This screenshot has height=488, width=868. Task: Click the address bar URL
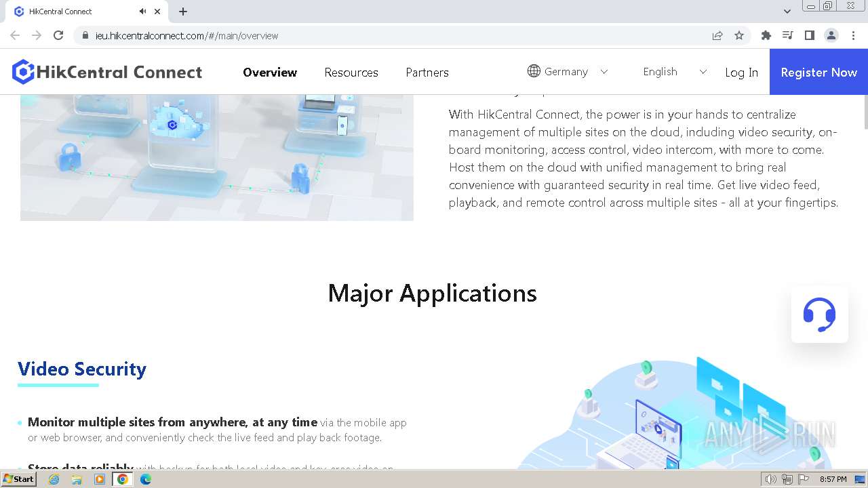pyautogui.click(x=186, y=36)
